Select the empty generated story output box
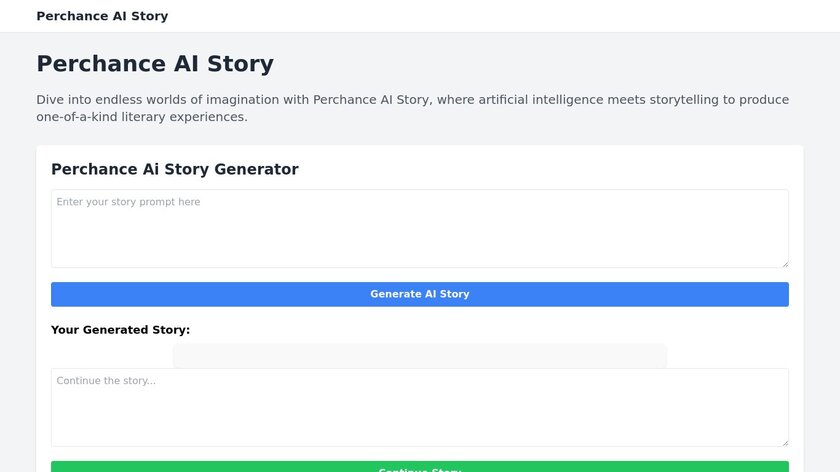 coord(419,356)
